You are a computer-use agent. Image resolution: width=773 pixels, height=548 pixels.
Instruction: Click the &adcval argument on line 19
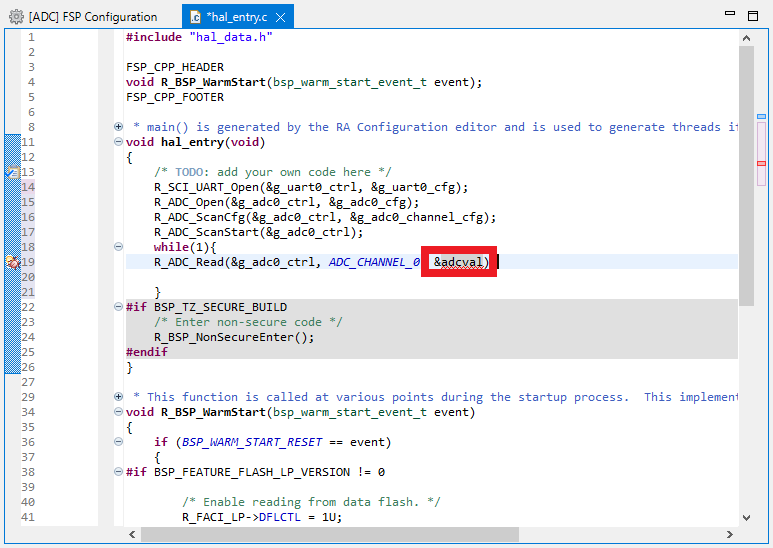click(x=458, y=262)
